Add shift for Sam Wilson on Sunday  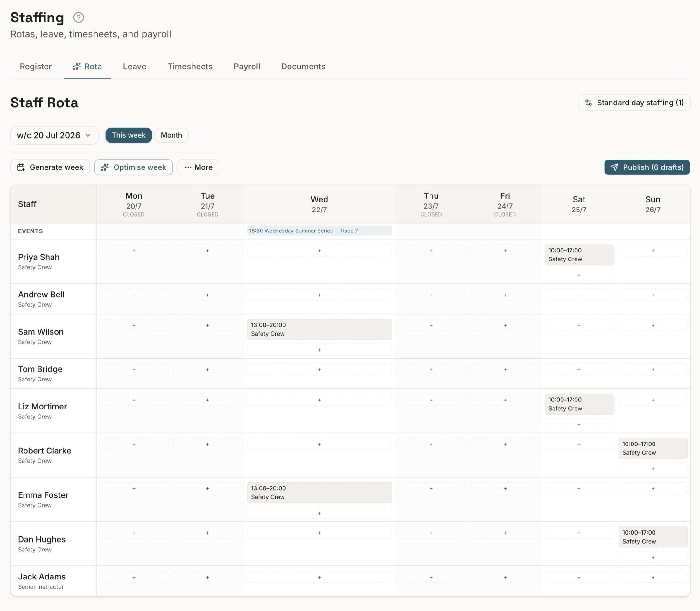[653, 325]
